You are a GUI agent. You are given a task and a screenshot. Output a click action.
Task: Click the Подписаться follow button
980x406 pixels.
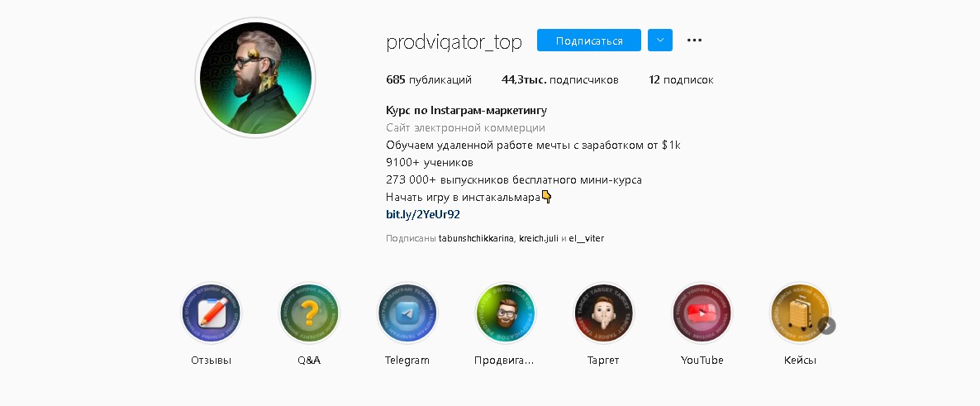[x=589, y=40]
